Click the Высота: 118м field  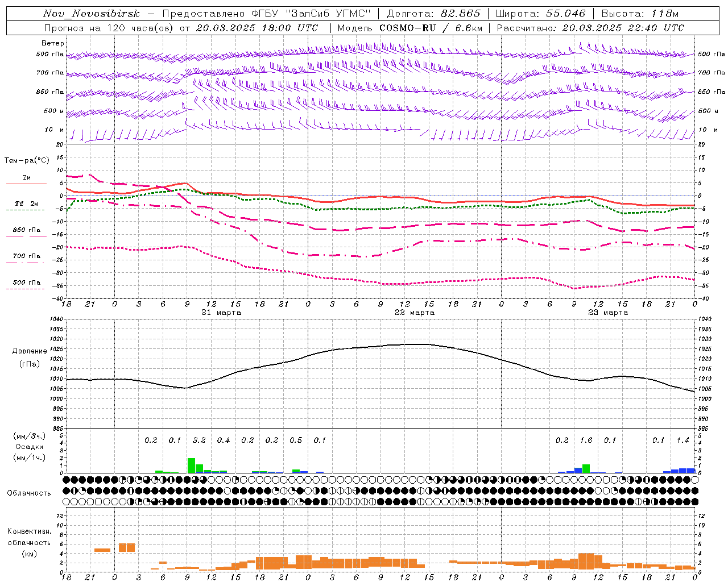[640, 14]
